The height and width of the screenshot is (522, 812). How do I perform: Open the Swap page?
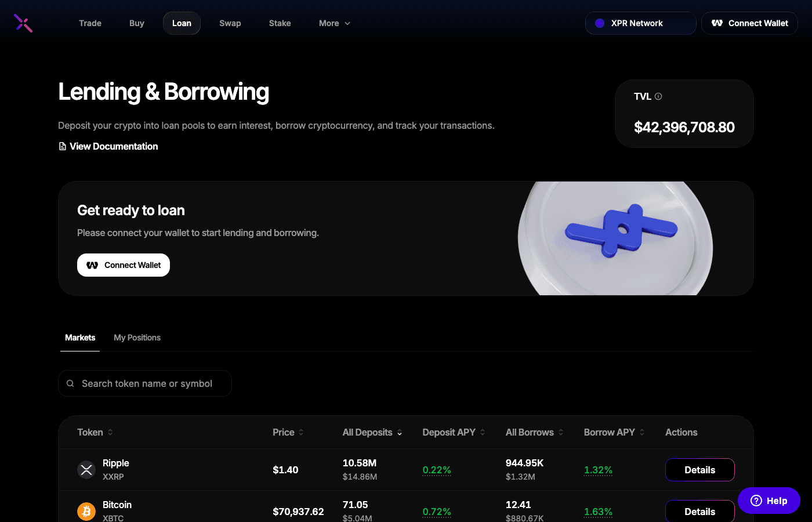(230, 23)
